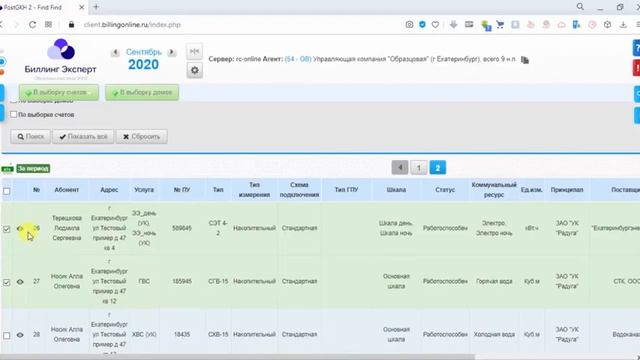
Task: Click the '№ ПУ' column header
Action: [x=182, y=190]
